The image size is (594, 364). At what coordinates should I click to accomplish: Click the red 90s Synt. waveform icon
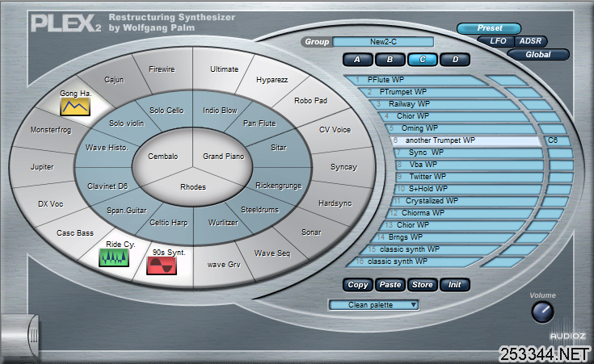(162, 266)
